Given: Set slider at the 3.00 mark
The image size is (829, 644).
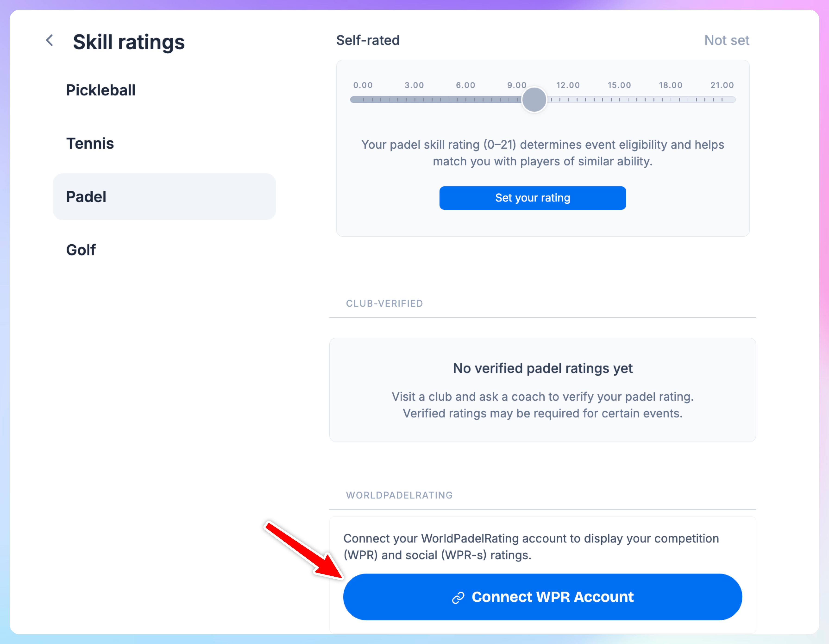Looking at the screenshot, I should (414, 99).
